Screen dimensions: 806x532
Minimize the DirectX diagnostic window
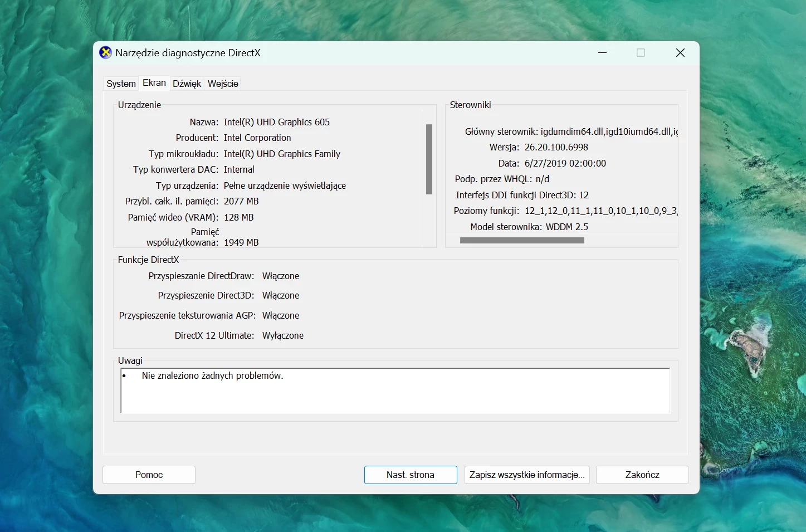[x=602, y=52]
